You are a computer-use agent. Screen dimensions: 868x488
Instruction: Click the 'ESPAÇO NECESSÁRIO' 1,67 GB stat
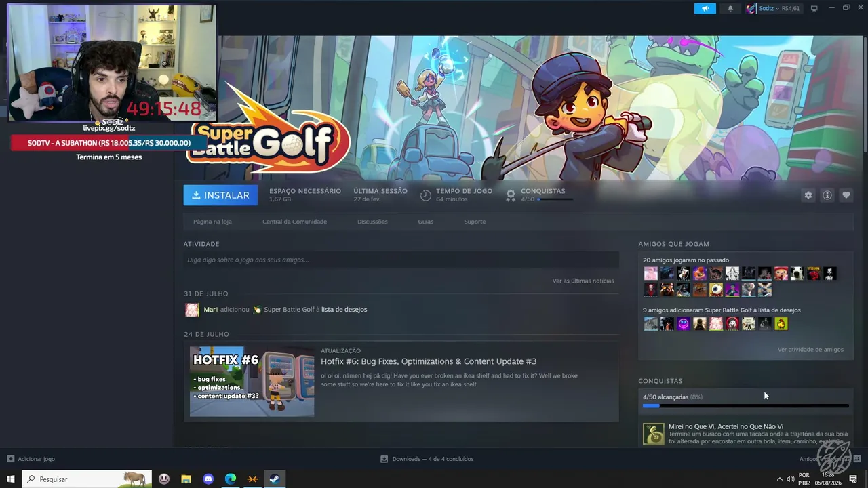[305, 195]
